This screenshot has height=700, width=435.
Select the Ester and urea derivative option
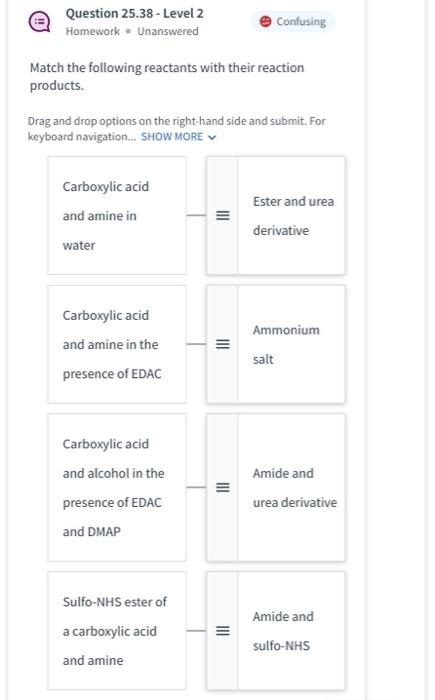[276, 216]
